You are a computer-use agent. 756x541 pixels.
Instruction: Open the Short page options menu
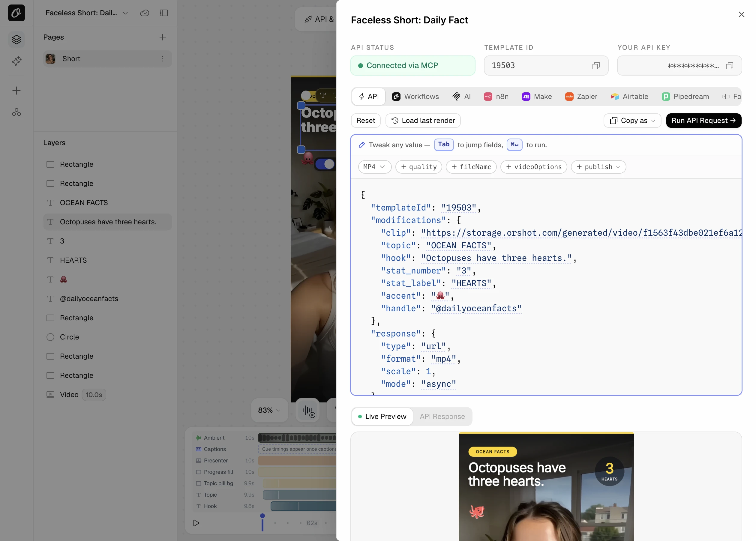coord(163,59)
